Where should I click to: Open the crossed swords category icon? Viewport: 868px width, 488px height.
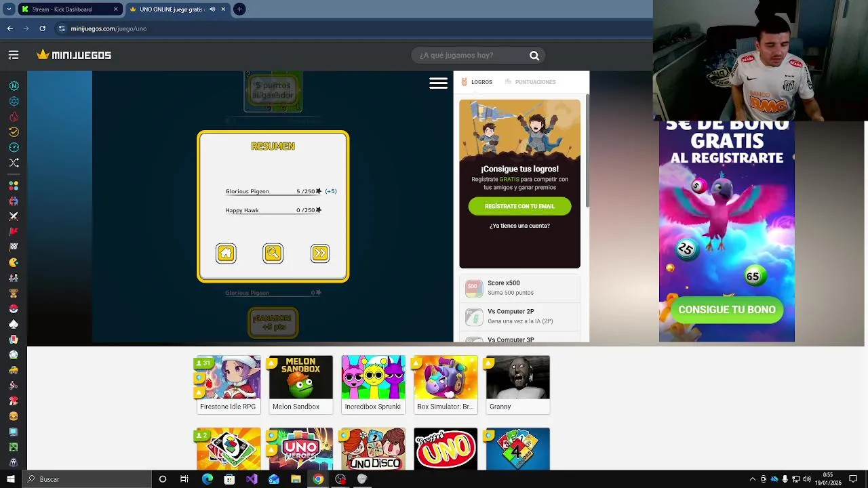[14, 216]
